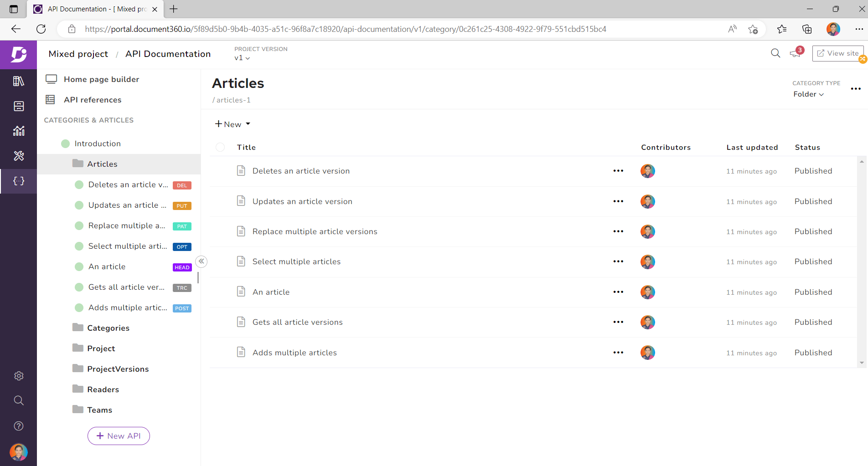Open the category more options ellipsis

[x=856, y=89]
